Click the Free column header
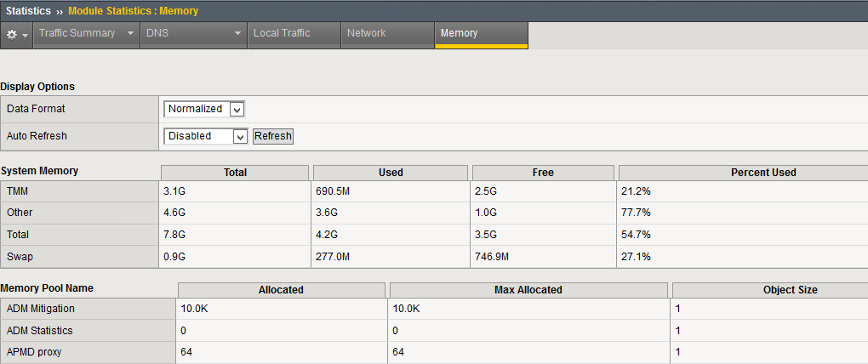 point(543,173)
